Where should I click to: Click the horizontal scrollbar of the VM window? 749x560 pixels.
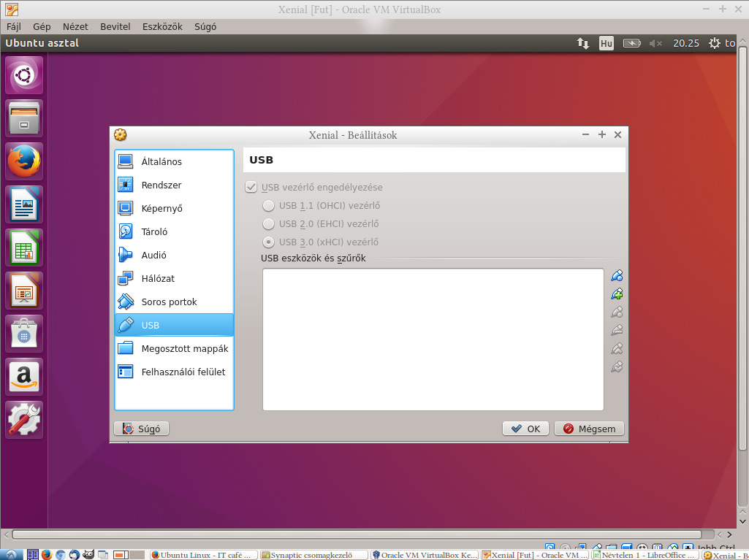pos(357,534)
